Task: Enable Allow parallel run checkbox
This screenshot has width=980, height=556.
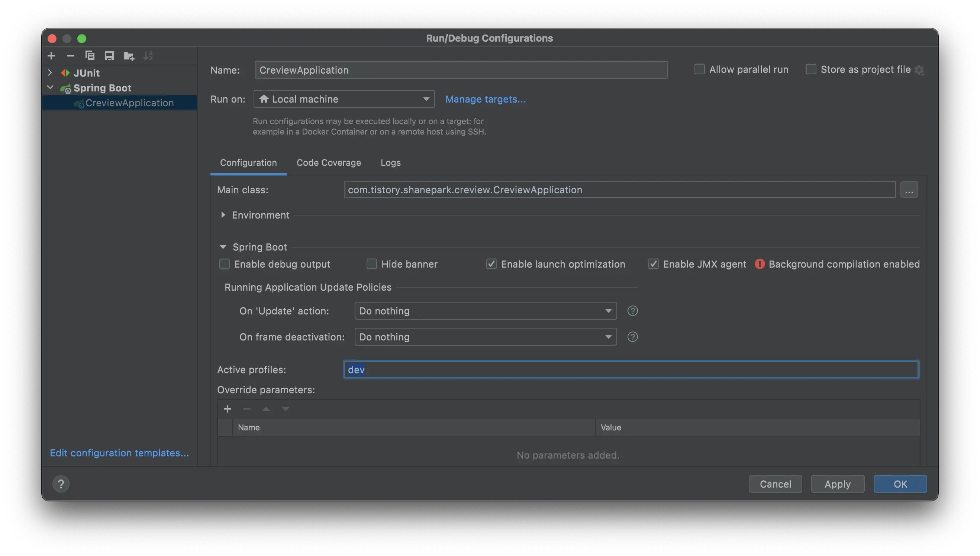Action: [699, 69]
